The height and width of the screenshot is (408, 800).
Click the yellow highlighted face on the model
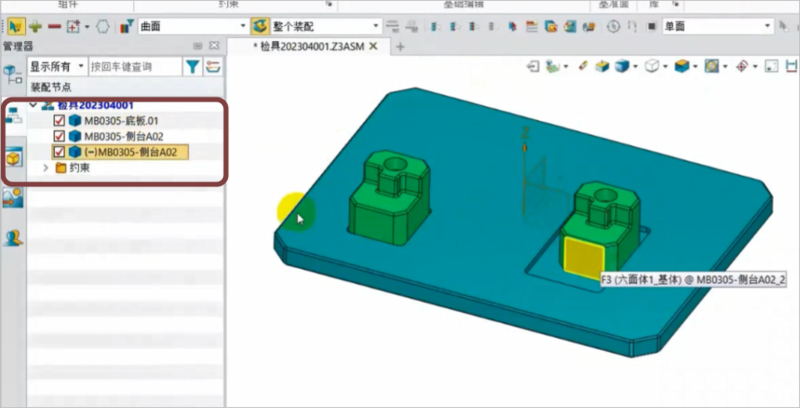click(579, 258)
